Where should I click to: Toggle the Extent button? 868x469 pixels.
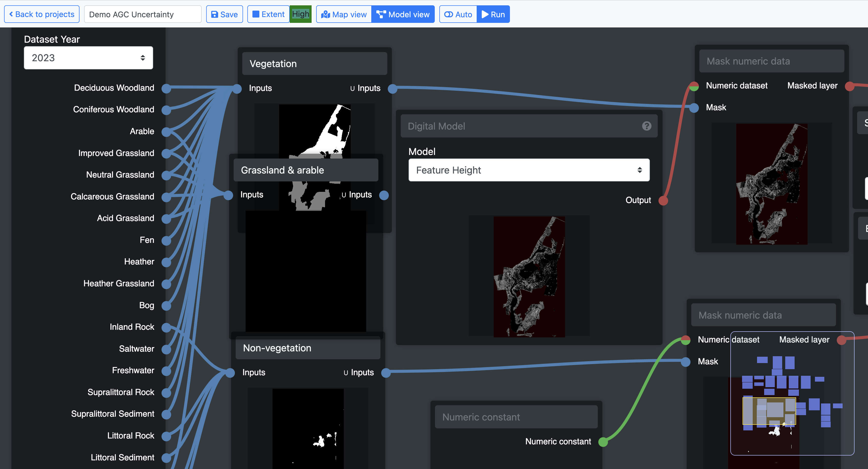(x=268, y=14)
